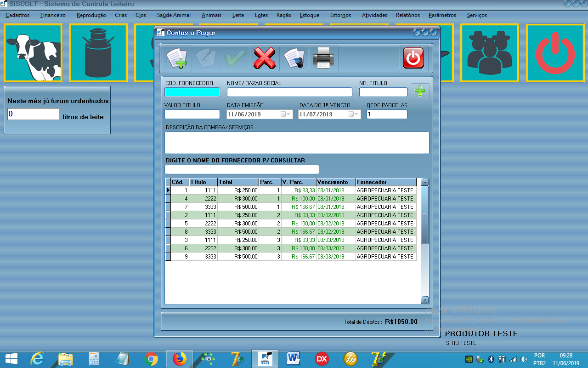588x368 pixels.
Task: Click the Descrição da Compra/Serviços text box
Action: tap(297, 143)
